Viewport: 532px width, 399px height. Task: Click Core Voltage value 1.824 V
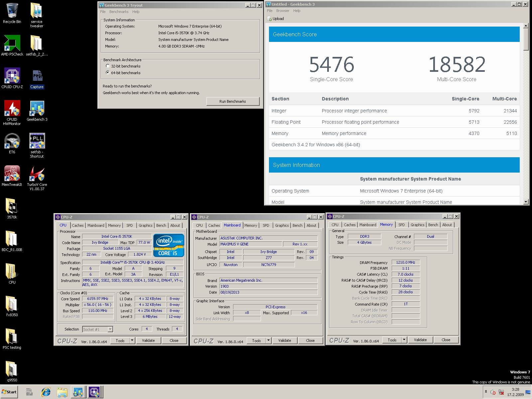click(x=140, y=254)
